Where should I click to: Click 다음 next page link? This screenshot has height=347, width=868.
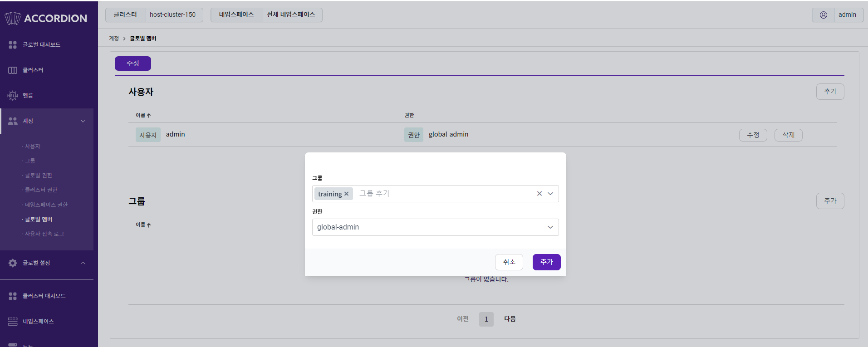510,319
